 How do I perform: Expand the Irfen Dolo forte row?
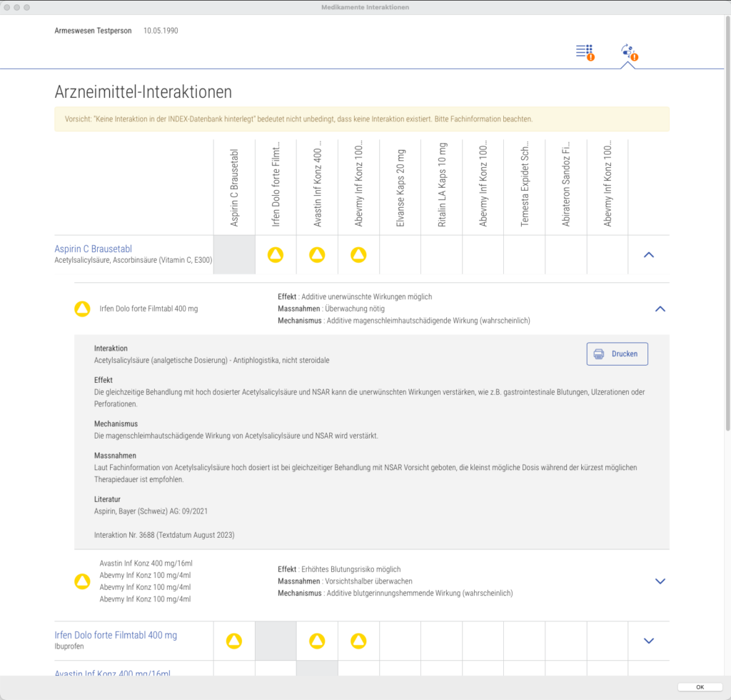[x=649, y=641]
